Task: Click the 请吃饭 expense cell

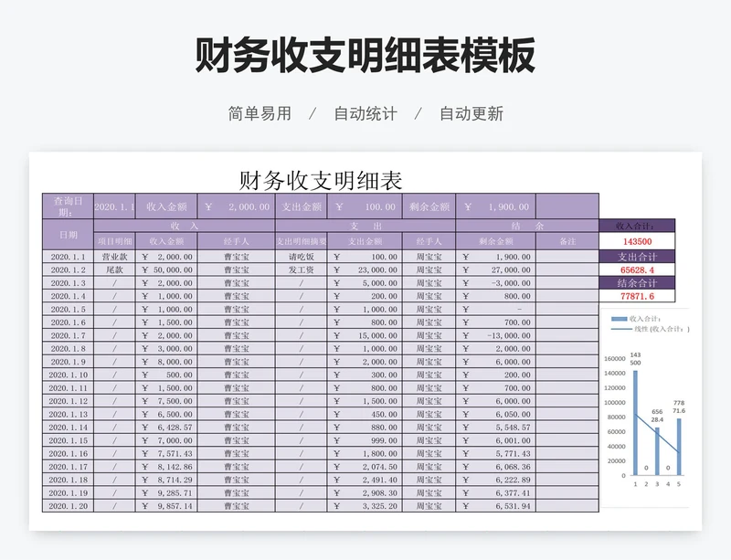Action: (302, 257)
